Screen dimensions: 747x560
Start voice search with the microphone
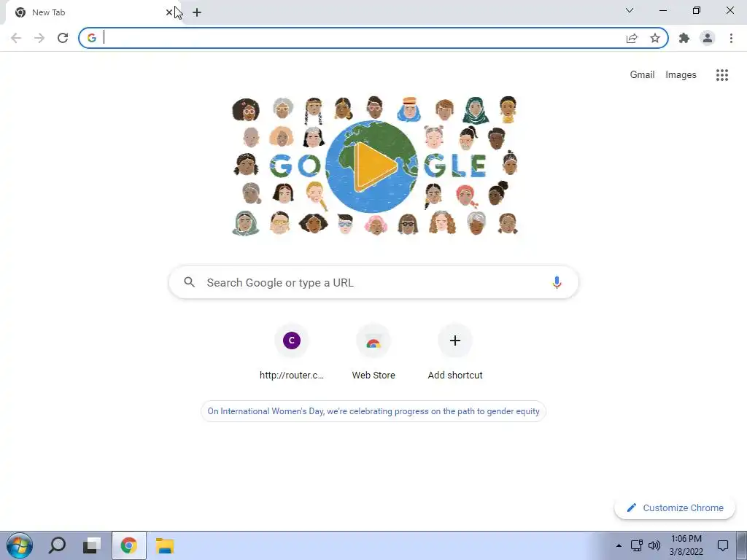557,282
